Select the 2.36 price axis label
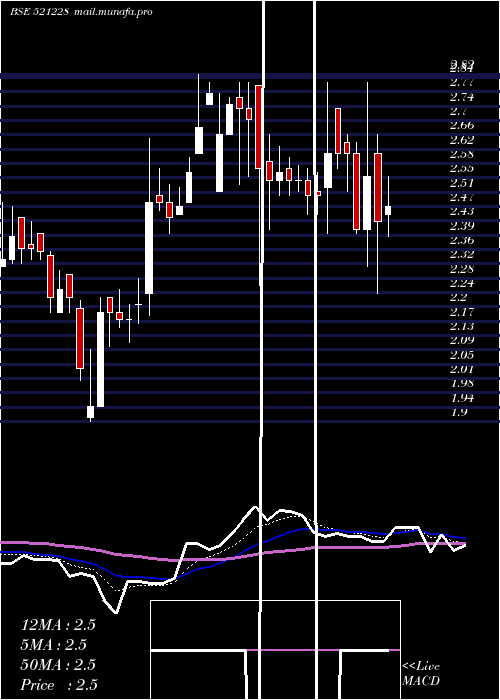The width and height of the screenshot is (500, 700). click(462, 240)
